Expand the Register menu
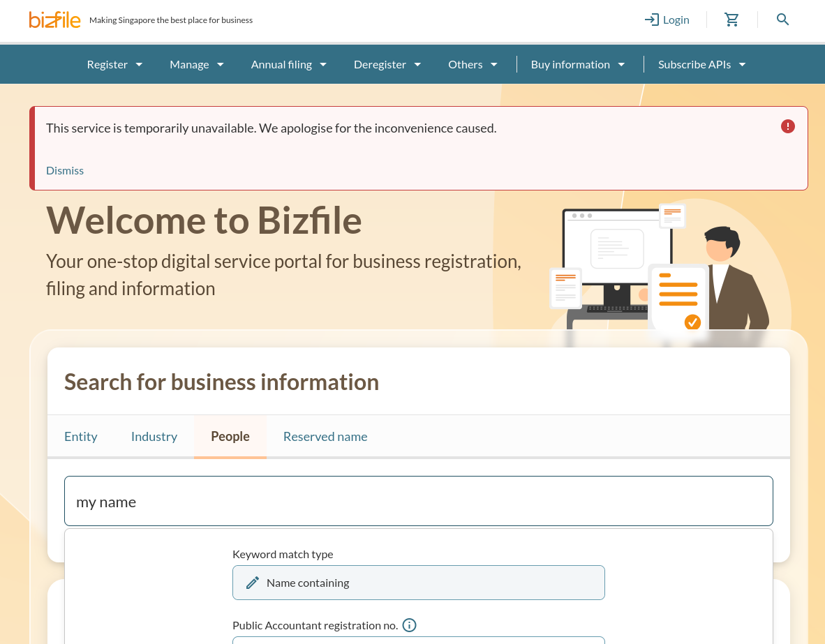Screen dimensions: 825x644 point(114,64)
